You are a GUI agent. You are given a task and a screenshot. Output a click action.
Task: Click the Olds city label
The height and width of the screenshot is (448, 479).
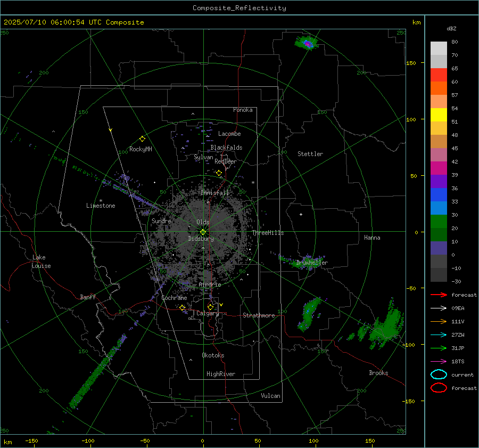(x=203, y=222)
